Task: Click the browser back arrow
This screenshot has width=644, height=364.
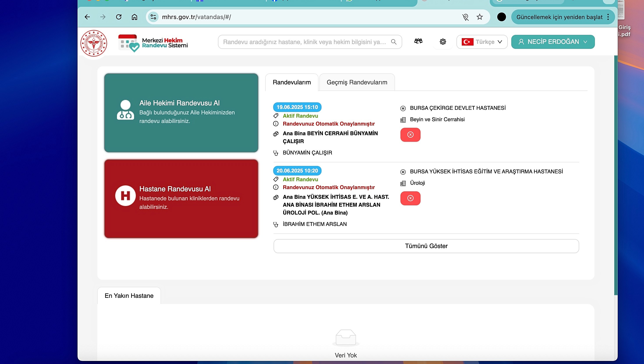Action: click(x=87, y=17)
